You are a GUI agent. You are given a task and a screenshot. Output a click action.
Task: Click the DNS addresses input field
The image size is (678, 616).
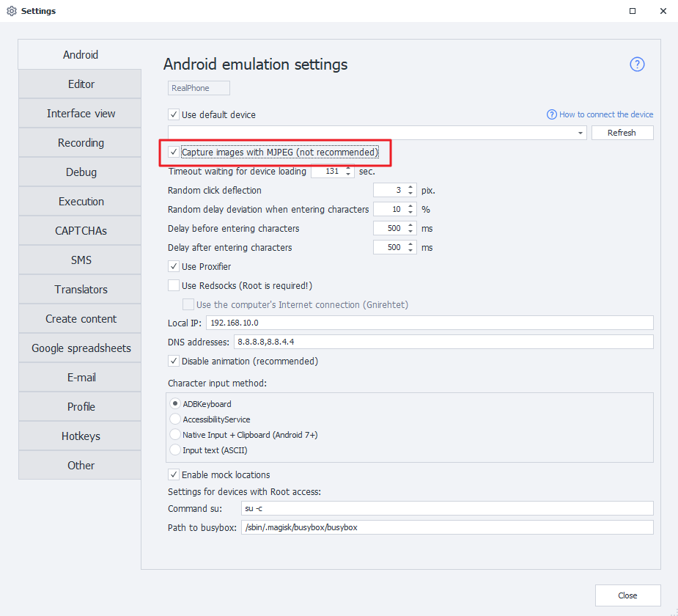point(443,342)
